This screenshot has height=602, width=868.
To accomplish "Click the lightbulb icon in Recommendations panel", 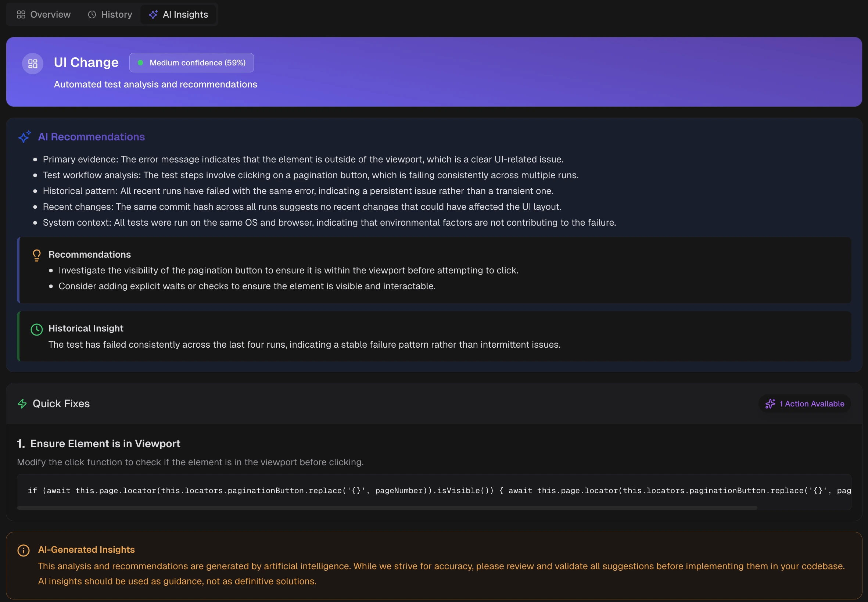I will (x=37, y=255).
